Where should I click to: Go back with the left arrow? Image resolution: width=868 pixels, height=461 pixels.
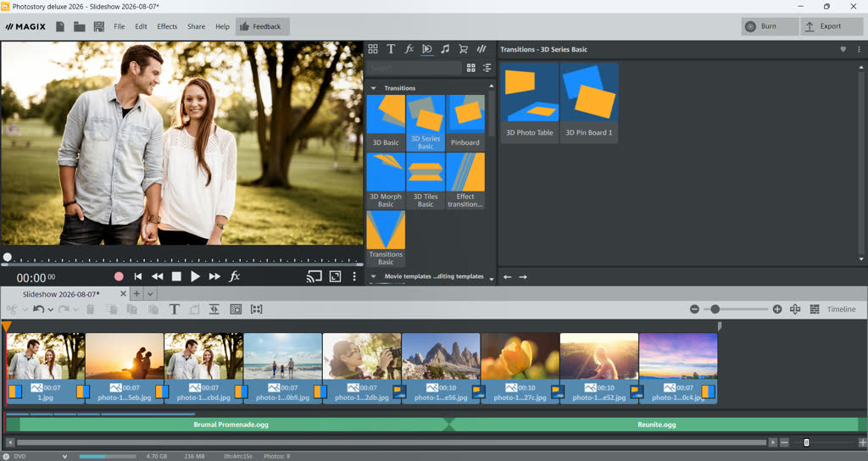tap(507, 277)
